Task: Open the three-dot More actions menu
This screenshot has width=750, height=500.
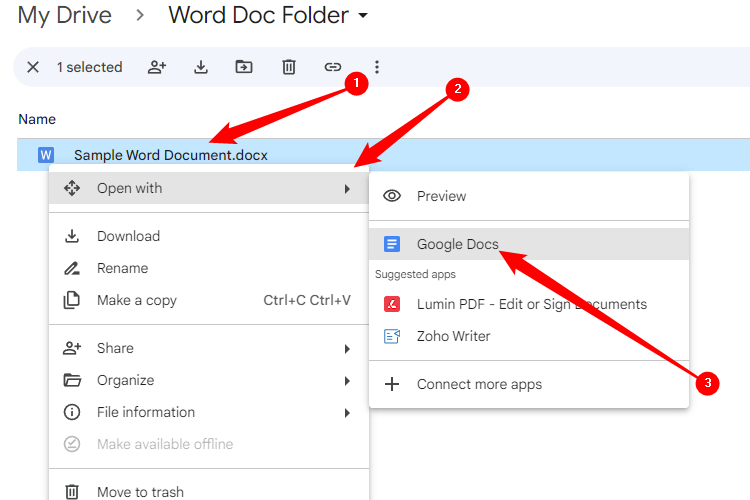Action: 377,67
